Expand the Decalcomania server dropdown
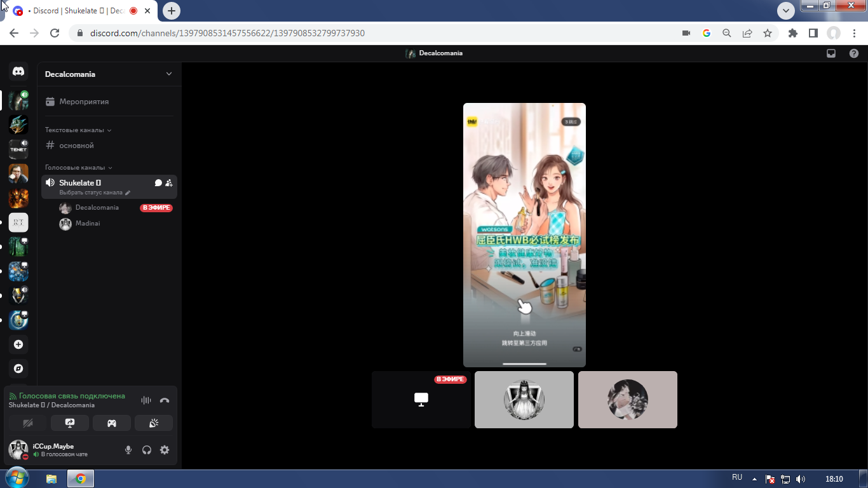The height and width of the screenshot is (488, 868). pos(169,74)
